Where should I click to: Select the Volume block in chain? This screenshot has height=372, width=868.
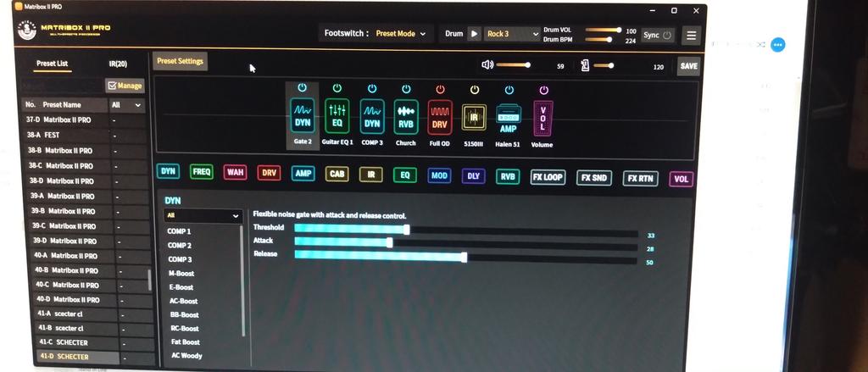click(x=542, y=116)
